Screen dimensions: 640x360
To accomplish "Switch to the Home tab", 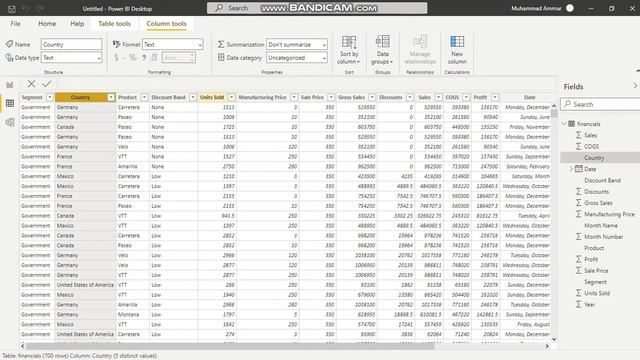I will click(47, 24).
